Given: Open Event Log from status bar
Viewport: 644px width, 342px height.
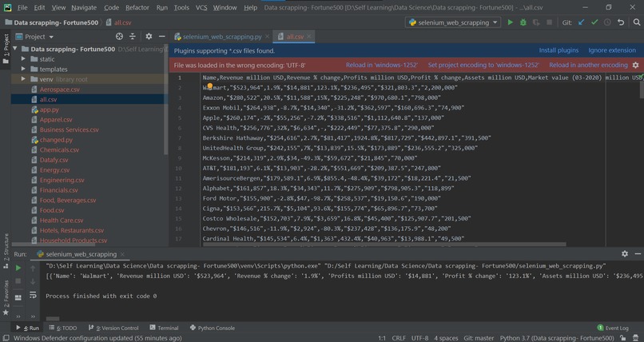Looking at the screenshot, I should point(612,328).
